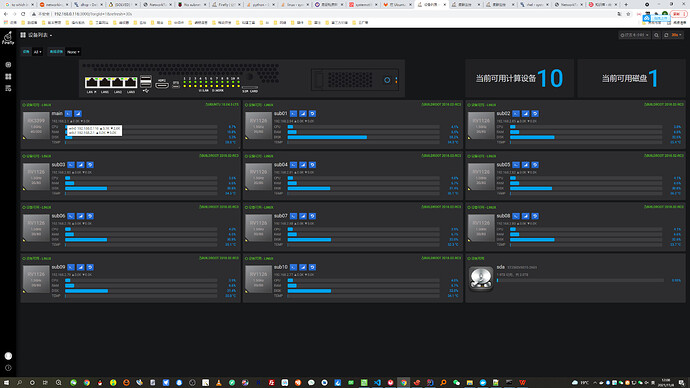Open the dashboards grid icon in sidebar
This screenshot has width=690, height=388.
point(8,77)
